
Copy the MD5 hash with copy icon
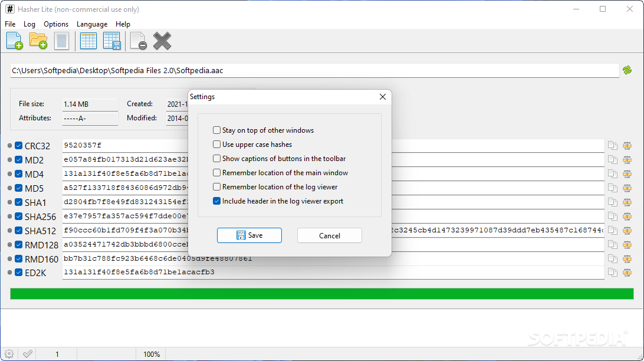coord(613,188)
